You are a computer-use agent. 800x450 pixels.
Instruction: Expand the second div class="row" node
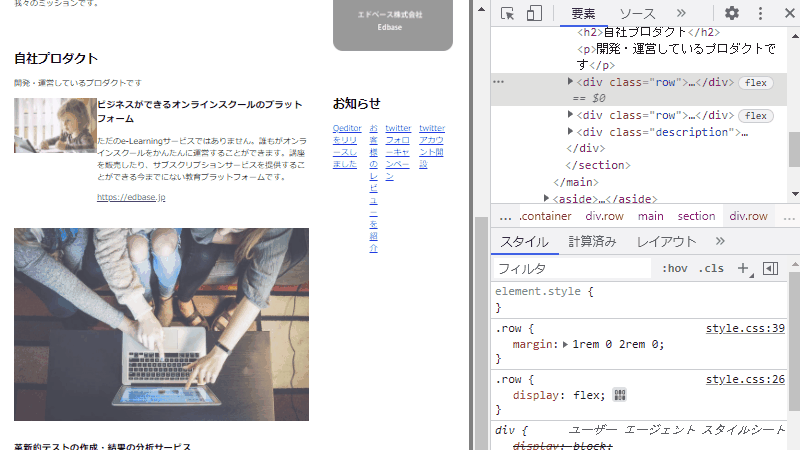tap(570, 115)
